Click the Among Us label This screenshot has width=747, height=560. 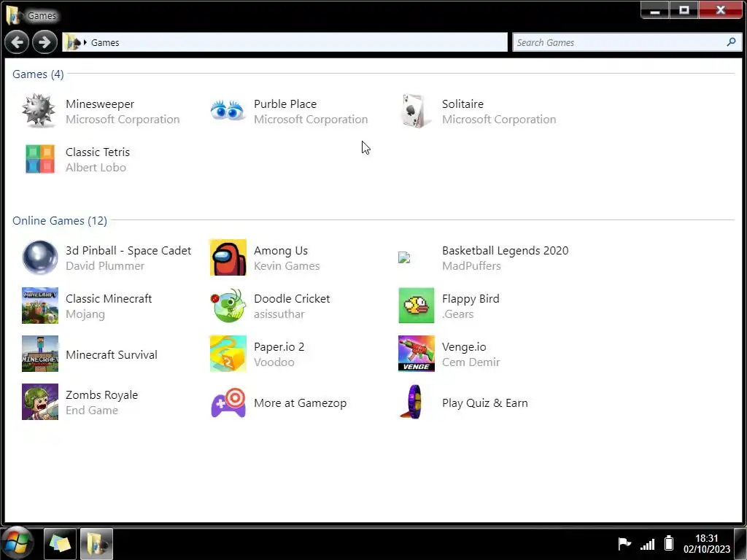coord(281,251)
